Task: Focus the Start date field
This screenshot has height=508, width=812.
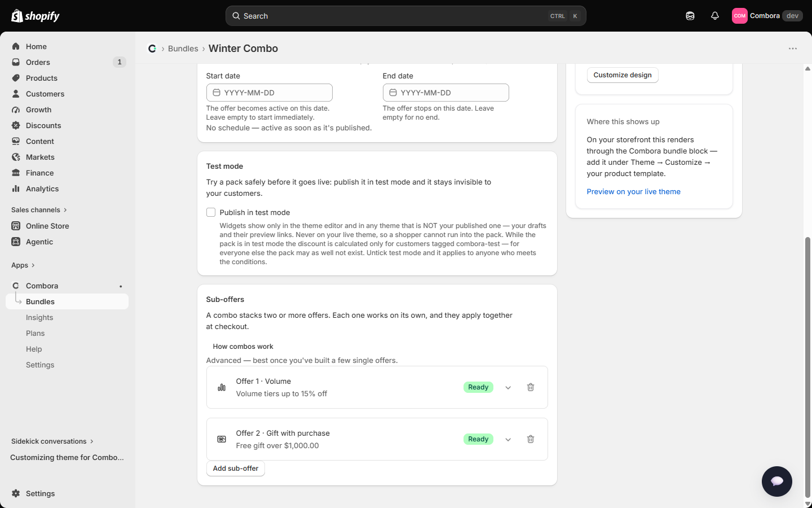Action: click(270, 93)
